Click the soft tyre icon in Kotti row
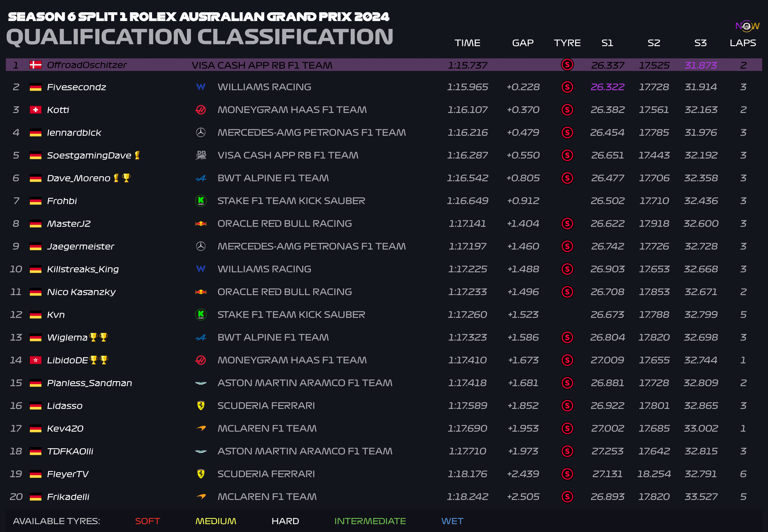768x532 pixels. click(x=567, y=110)
